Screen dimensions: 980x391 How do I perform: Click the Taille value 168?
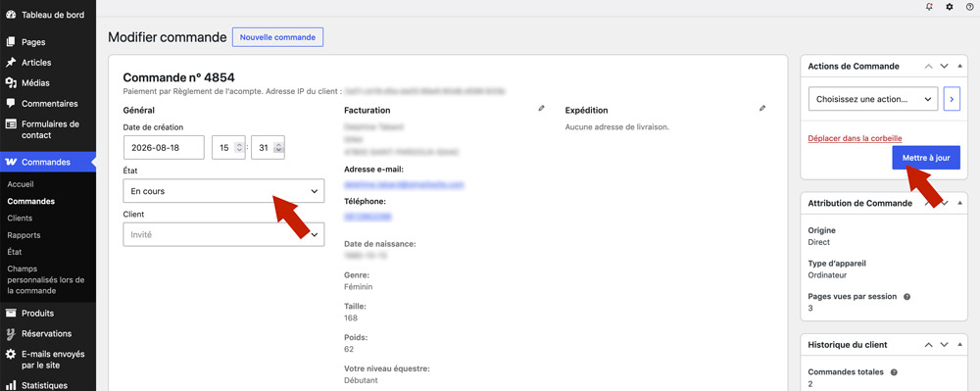point(351,318)
